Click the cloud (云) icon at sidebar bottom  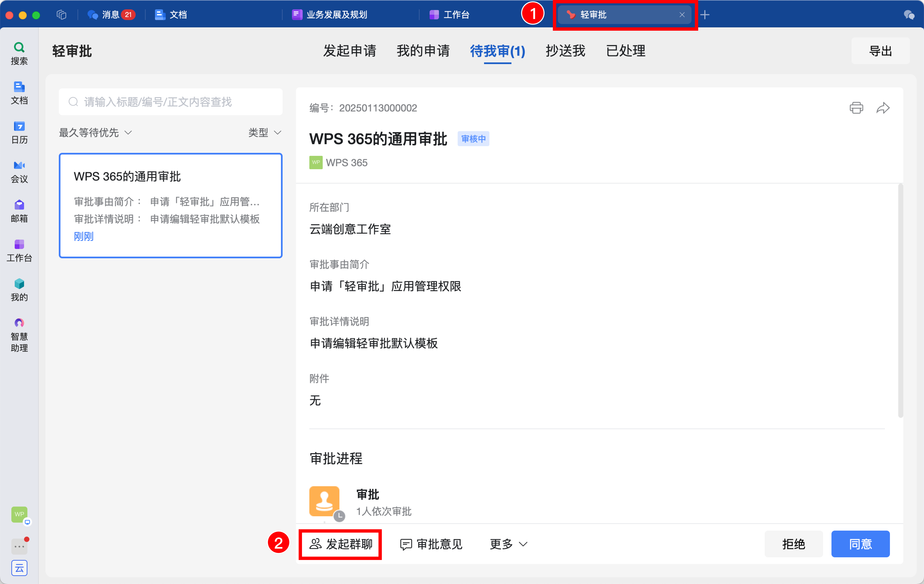click(x=19, y=567)
